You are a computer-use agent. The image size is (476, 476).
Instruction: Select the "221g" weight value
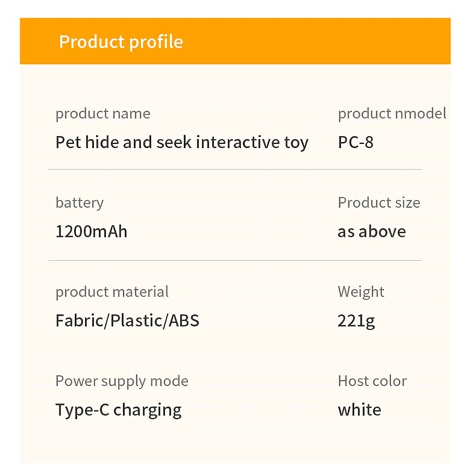(356, 321)
